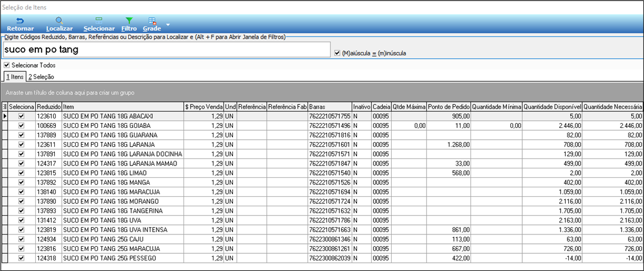644x271 pixels.
Task: Uncheck the 25G PESSEGO row checkbox
Action: (21, 258)
